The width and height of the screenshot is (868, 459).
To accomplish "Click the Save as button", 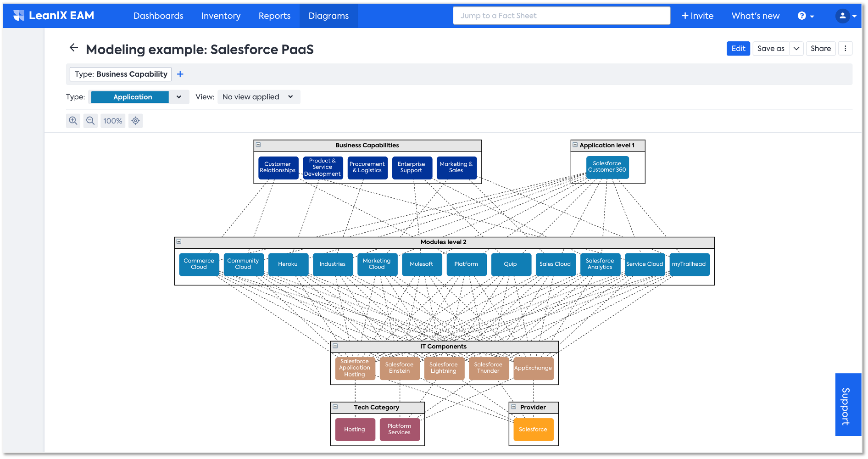I will (771, 49).
